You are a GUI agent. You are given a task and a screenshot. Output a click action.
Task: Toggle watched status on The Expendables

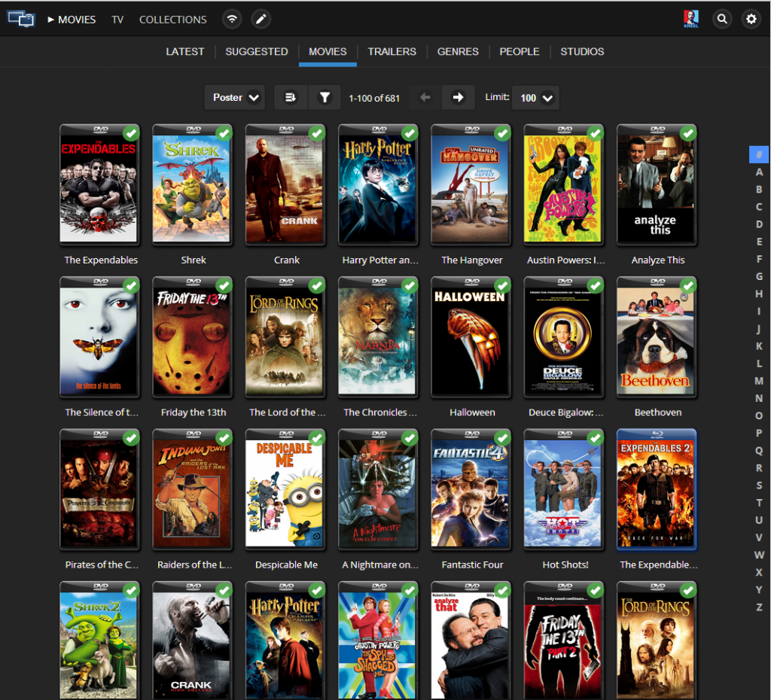pyautogui.click(x=130, y=133)
